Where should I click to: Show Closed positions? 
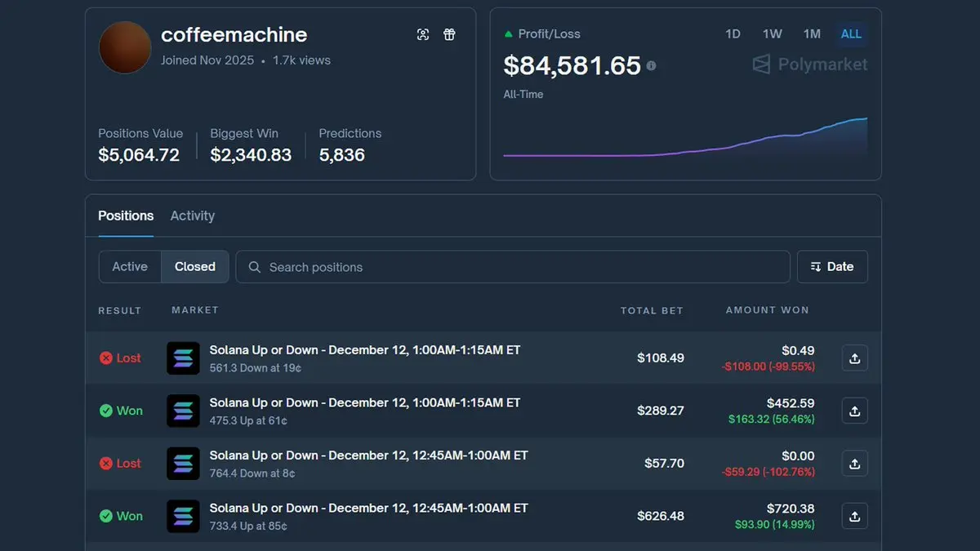[195, 267]
